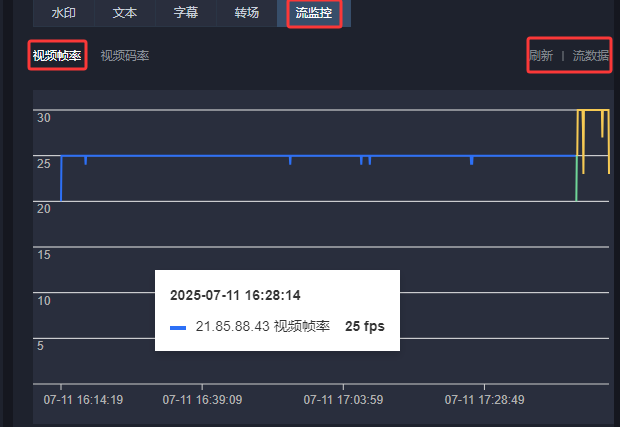Image resolution: width=620 pixels, height=427 pixels.
Task: Click the 20 y-axis label
Action: pyautogui.click(x=44, y=209)
